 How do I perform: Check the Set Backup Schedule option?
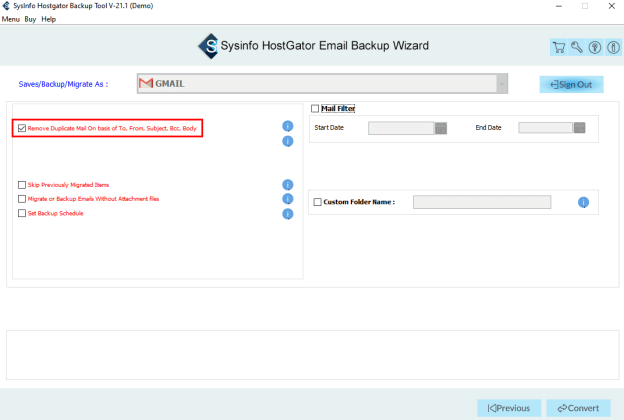pos(22,213)
